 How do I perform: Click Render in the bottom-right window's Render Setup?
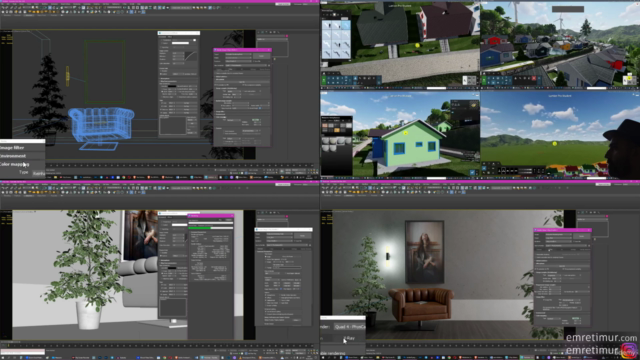click(x=581, y=236)
